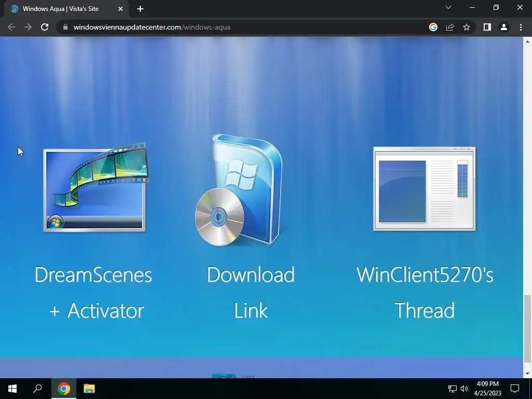Share this page using the share icon
Screen dimensions: 532x399
(x=450, y=27)
